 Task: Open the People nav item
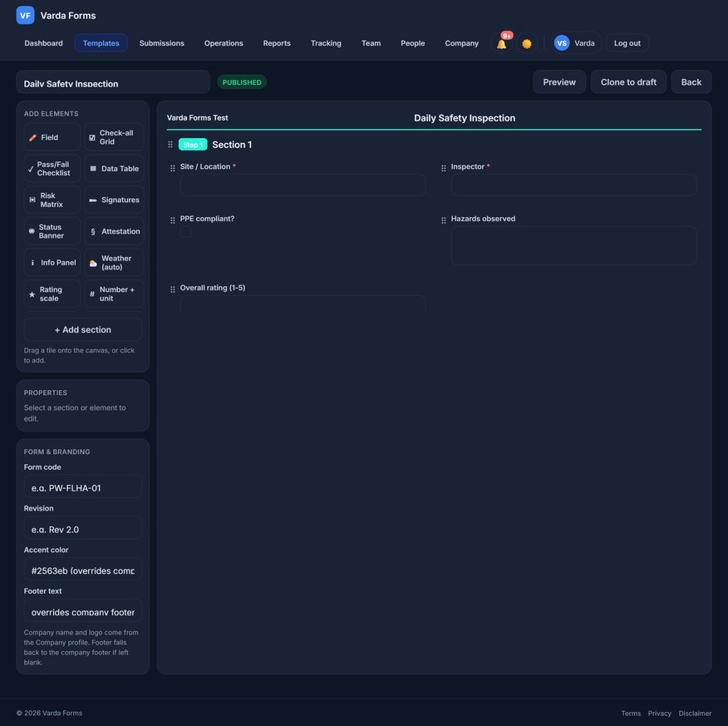(x=413, y=43)
